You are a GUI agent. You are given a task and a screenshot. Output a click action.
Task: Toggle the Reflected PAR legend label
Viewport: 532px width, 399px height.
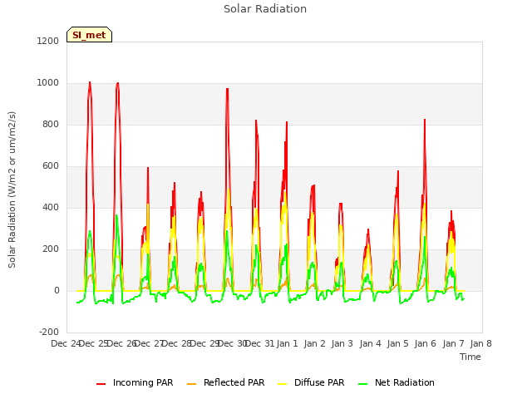(x=234, y=382)
